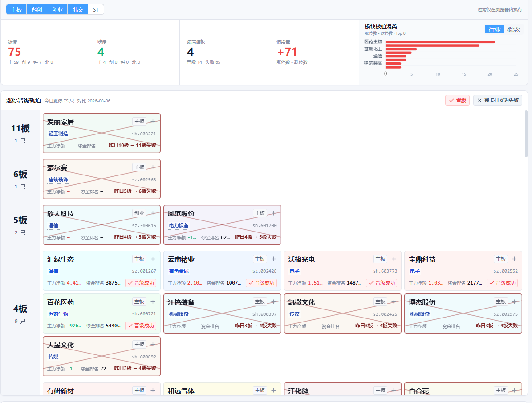
Task: Click plus icon on 凯撒文化 card
Action: pyautogui.click(x=394, y=302)
